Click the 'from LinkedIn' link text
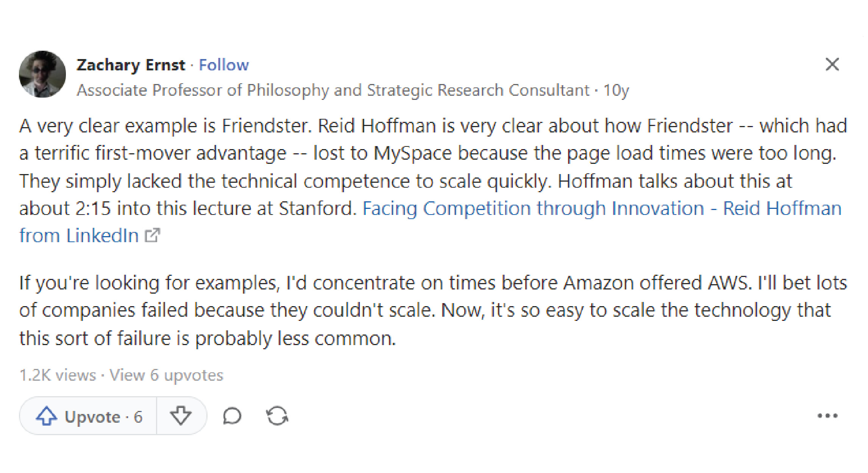Viewport: 868px width, 473px height. pyautogui.click(x=79, y=236)
